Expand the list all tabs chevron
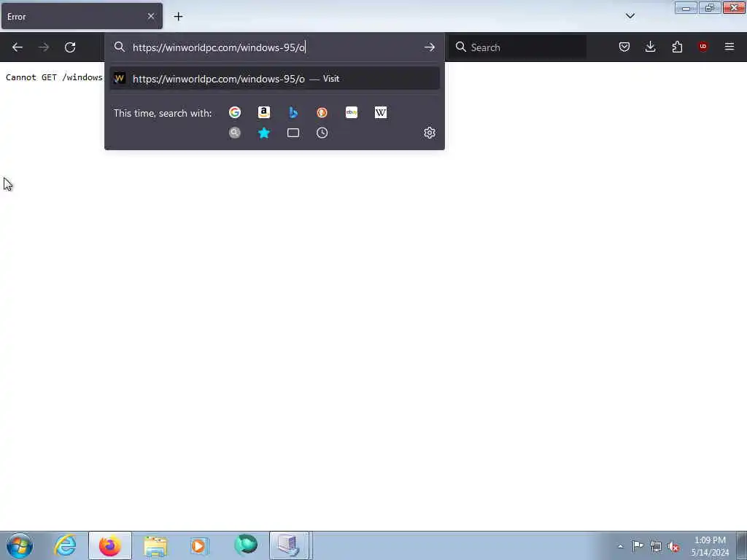Screen dimensions: 747x560 pyautogui.click(x=630, y=16)
